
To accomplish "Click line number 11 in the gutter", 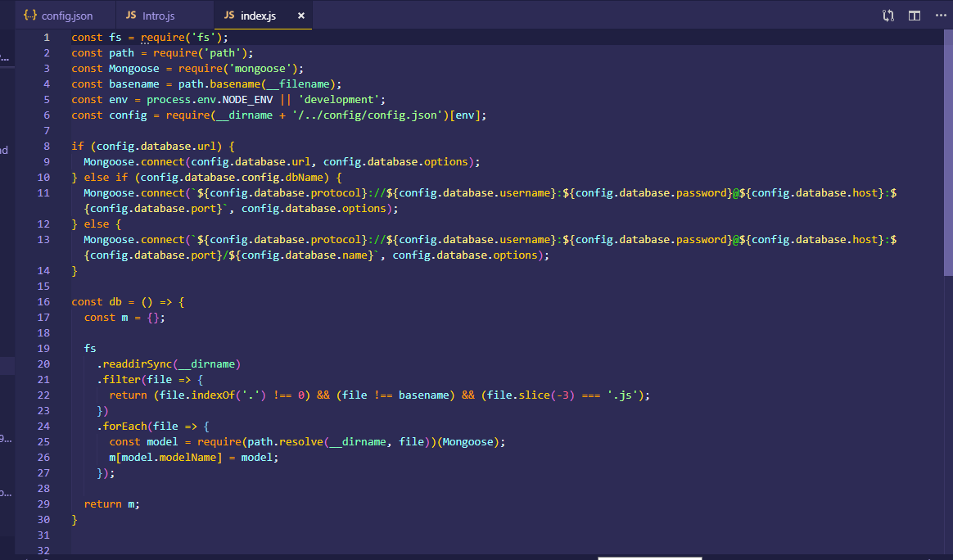I will click(44, 192).
